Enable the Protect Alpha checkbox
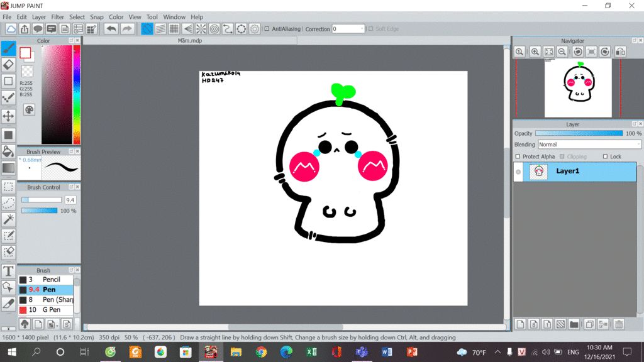The height and width of the screenshot is (362, 644). pos(518,156)
